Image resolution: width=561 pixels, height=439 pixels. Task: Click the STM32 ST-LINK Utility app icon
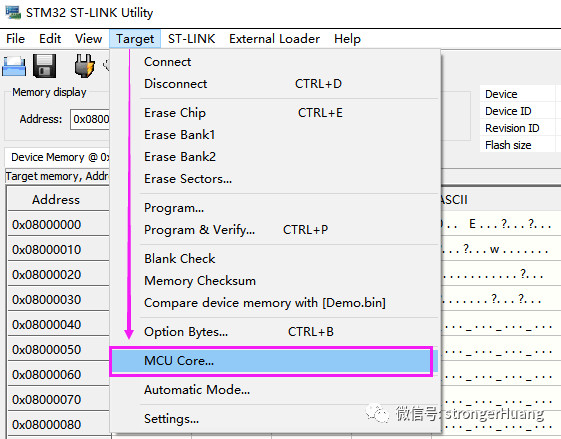13,13
